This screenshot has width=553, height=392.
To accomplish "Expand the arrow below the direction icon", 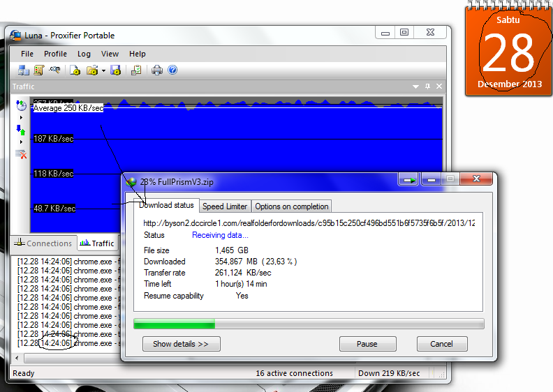I will pos(21,142).
